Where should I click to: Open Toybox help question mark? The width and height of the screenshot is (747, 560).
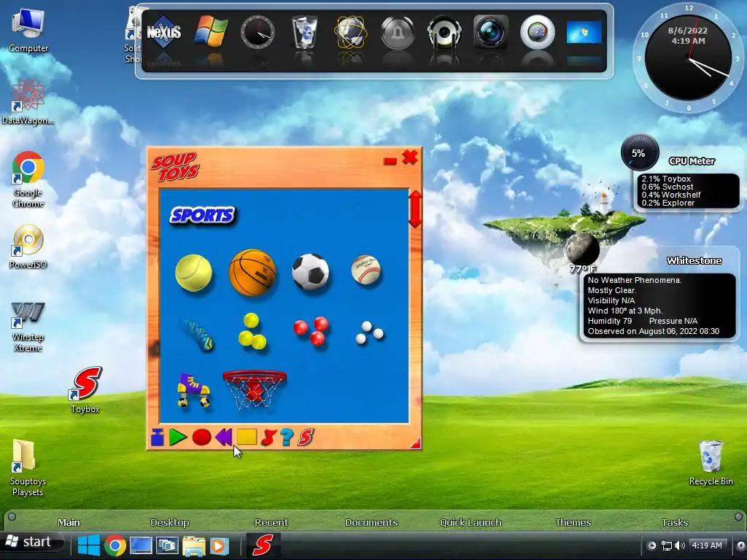coord(286,437)
